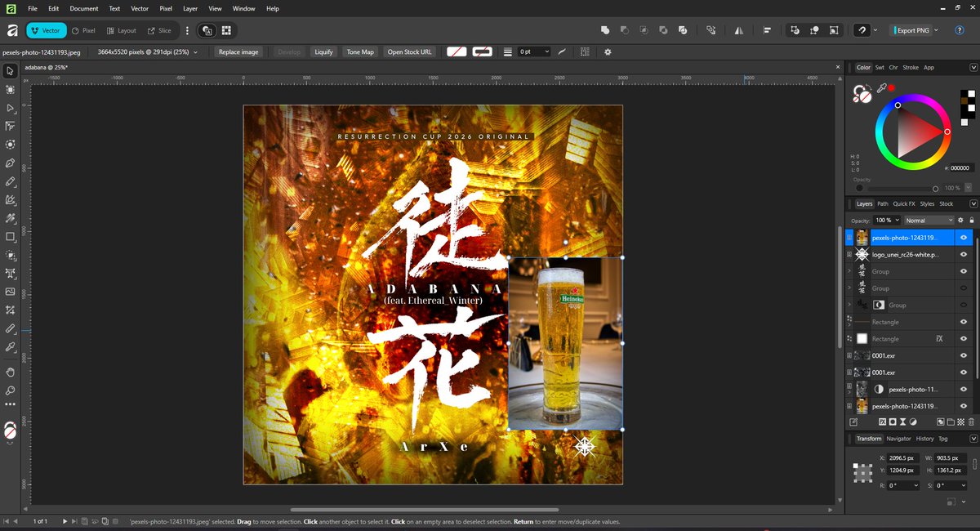The height and width of the screenshot is (531, 980).
Task: Hide the first Group layer
Action: 964,271
